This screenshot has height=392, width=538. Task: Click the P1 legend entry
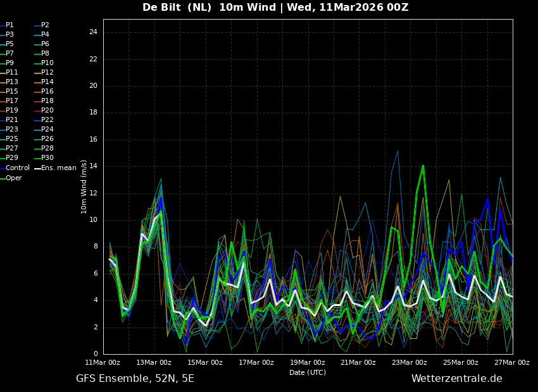[9, 25]
